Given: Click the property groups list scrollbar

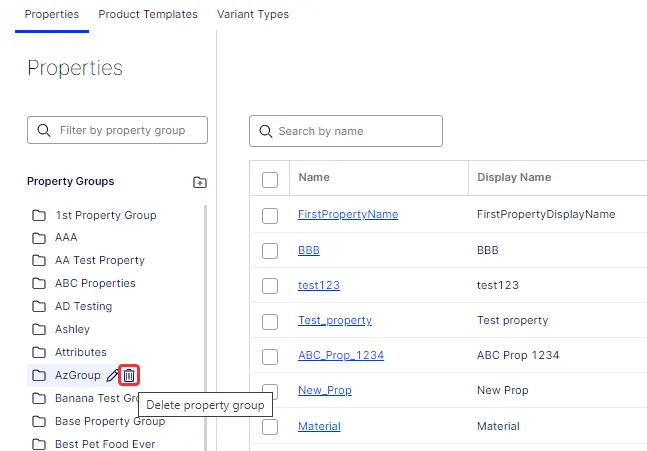Looking at the screenshot, I should point(205,327).
